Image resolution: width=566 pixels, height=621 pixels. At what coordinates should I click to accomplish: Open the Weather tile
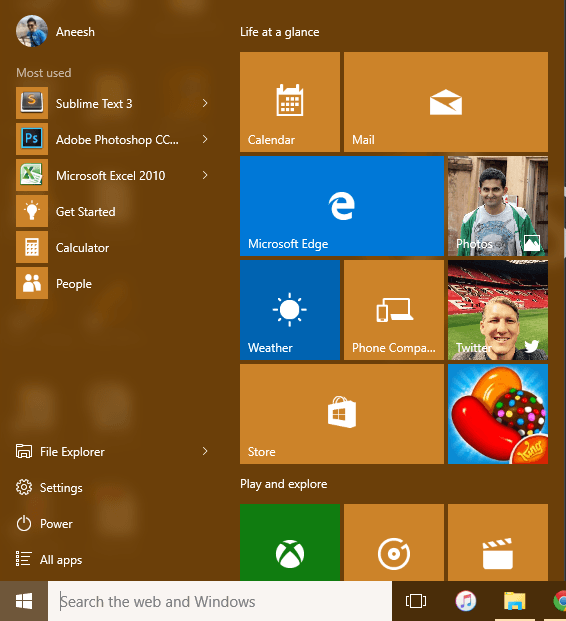point(290,310)
